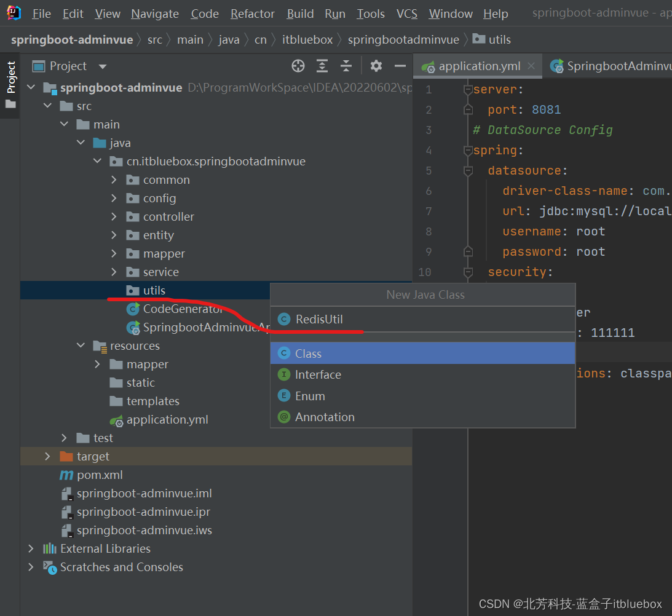The image size is (672, 616).
Task: Click the itbluebox breadcrumb
Action: pos(307,40)
